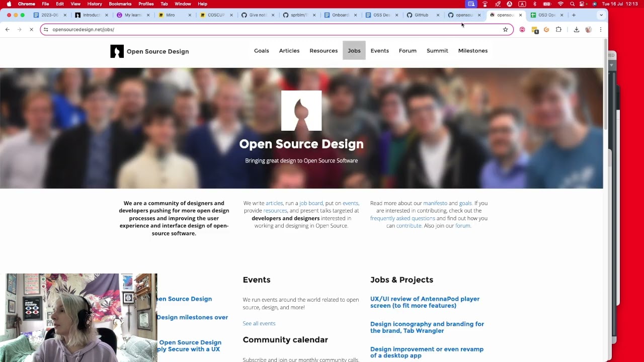Follow the 'manifesto' inline link
This screenshot has height=362, width=644.
pyautogui.click(x=435, y=203)
